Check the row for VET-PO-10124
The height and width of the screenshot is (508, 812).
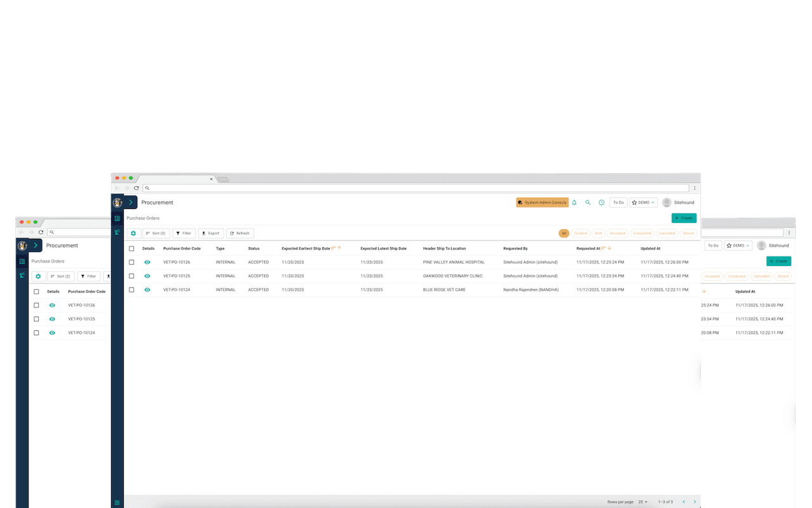pos(131,290)
